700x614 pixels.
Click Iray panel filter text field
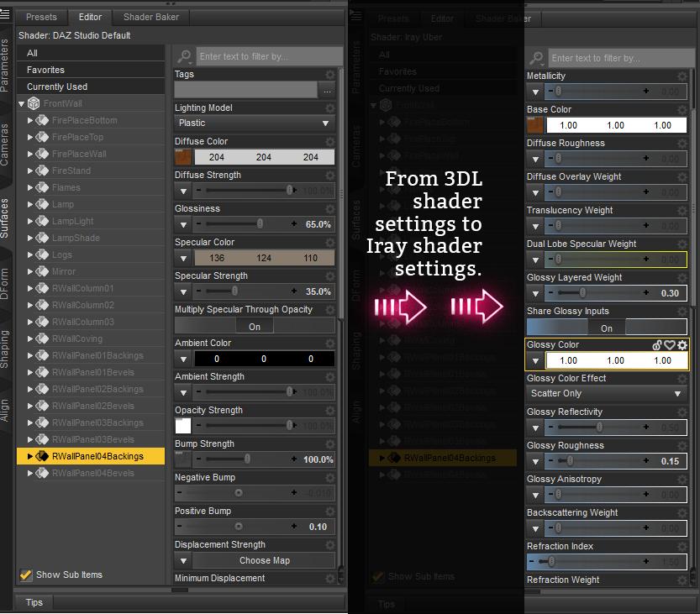[620, 58]
